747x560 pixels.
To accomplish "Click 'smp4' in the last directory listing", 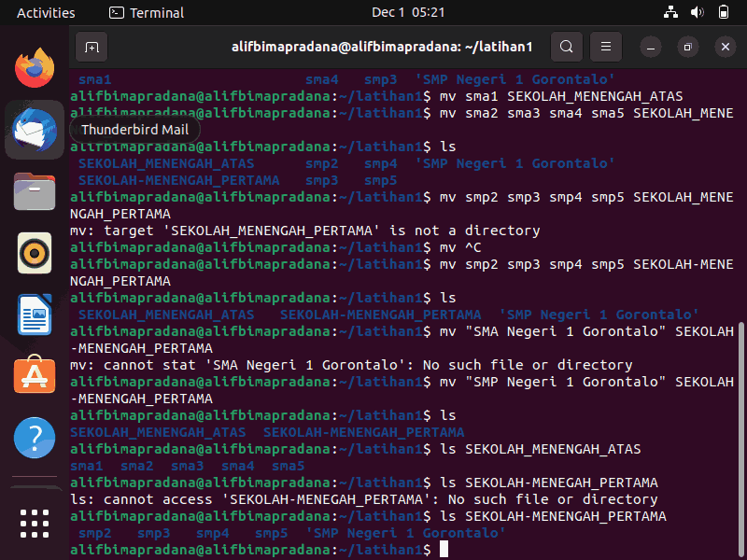I will (213, 533).
